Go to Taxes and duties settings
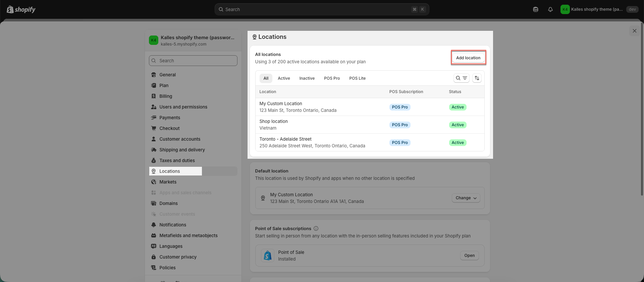This screenshot has height=282, width=644. click(x=177, y=160)
